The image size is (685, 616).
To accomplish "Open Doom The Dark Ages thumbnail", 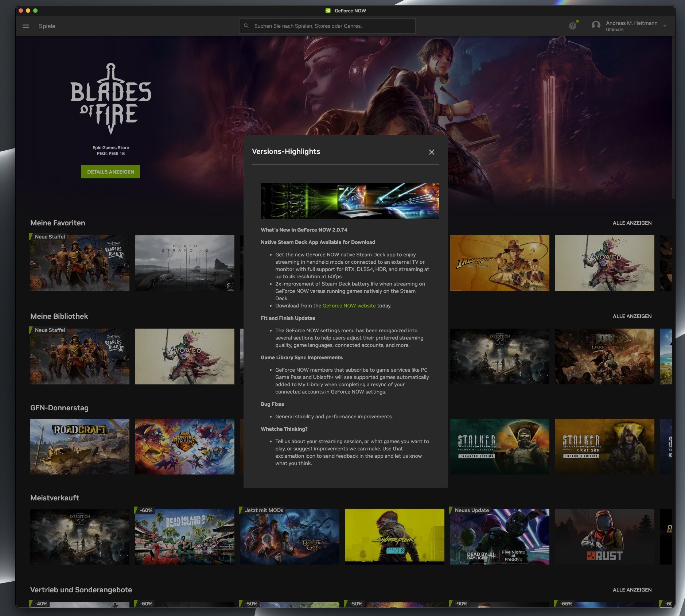I will click(605, 356).
